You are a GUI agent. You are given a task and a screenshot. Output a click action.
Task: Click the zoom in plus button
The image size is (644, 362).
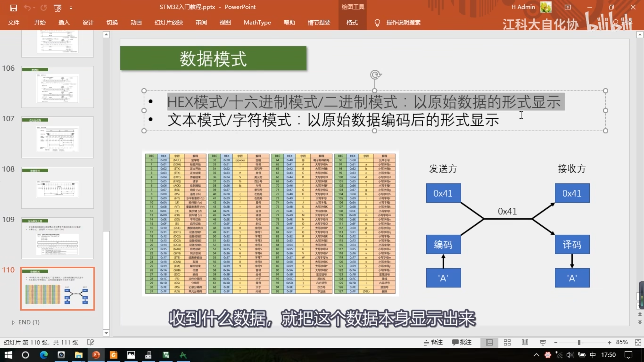(x=609, y=343)
